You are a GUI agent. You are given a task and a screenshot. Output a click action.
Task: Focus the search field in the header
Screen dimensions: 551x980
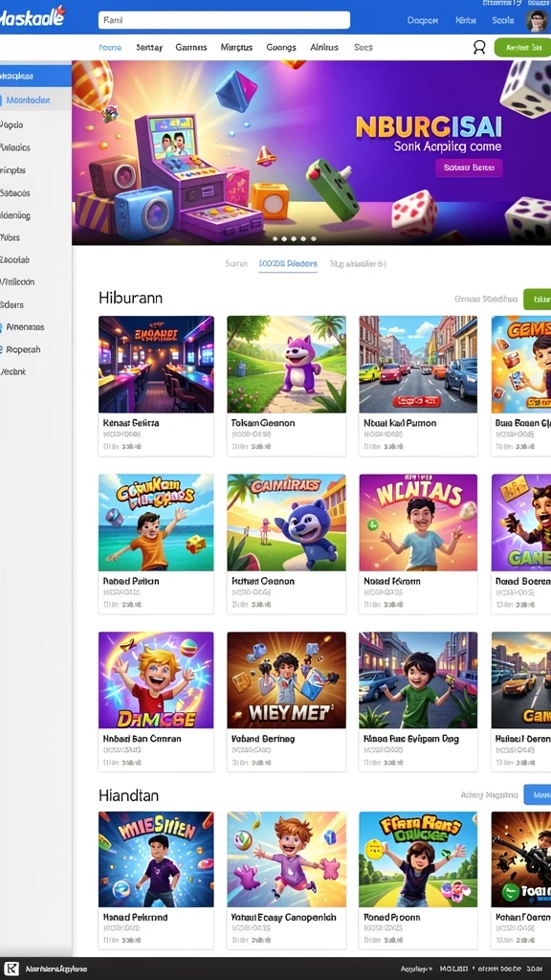[x=224, y=20]
